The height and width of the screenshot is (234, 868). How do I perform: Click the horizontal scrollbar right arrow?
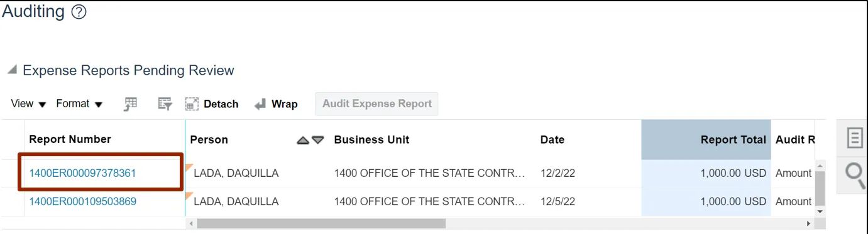click(809, 223)
